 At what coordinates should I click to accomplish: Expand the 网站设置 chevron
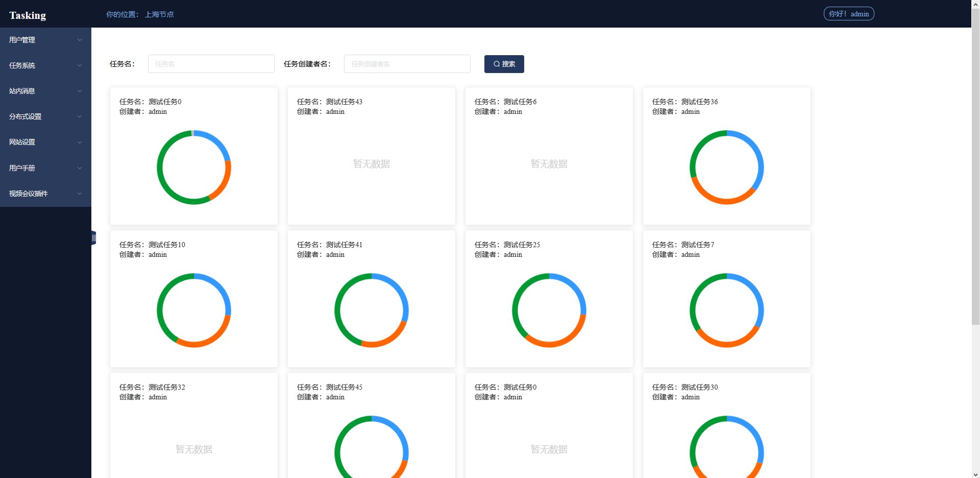coord(80,142)
